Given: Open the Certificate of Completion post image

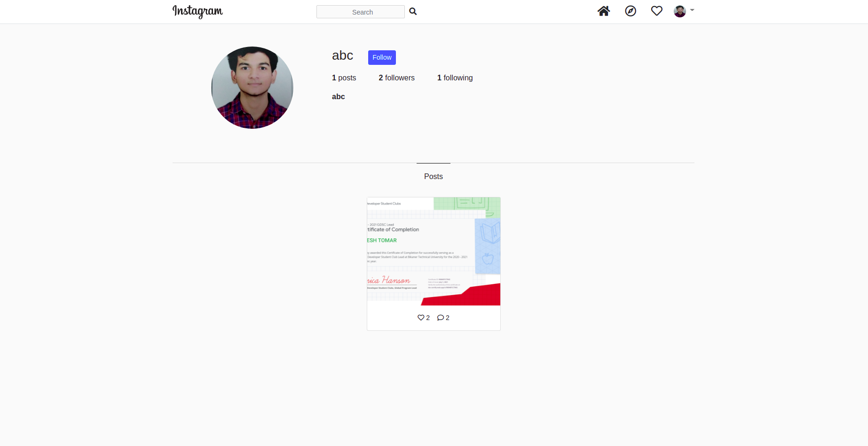Looking at the screenshot, I should click(434, 251).
